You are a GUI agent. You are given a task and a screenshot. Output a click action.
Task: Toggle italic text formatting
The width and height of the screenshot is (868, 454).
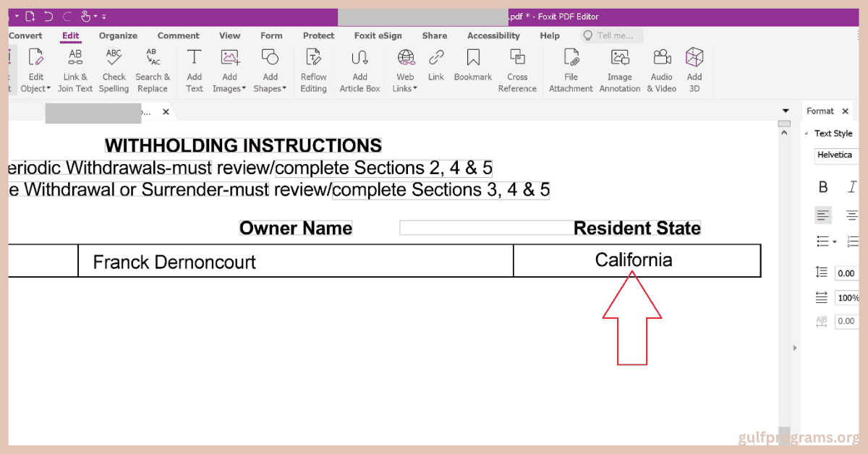point(852,187)
